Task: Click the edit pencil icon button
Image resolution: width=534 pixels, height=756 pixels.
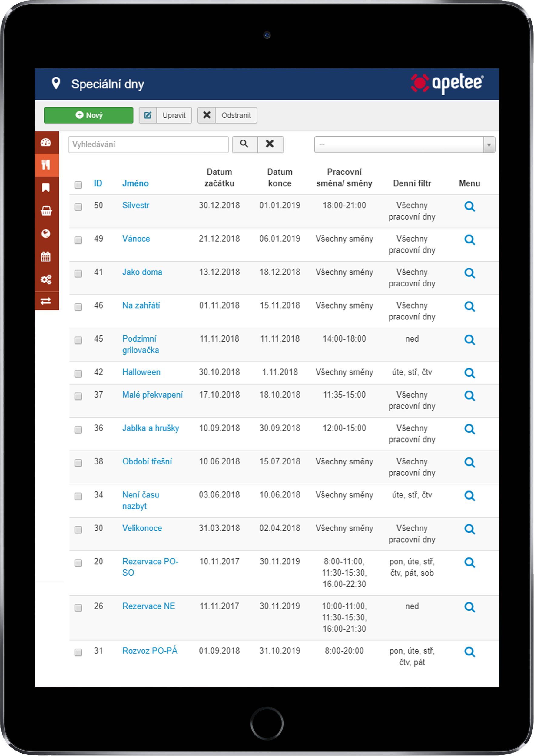Action: 148,115
